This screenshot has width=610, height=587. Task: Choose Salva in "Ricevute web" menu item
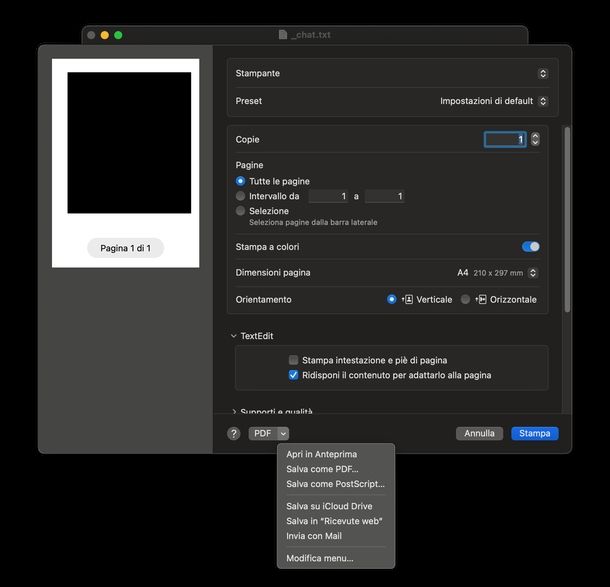334,520
